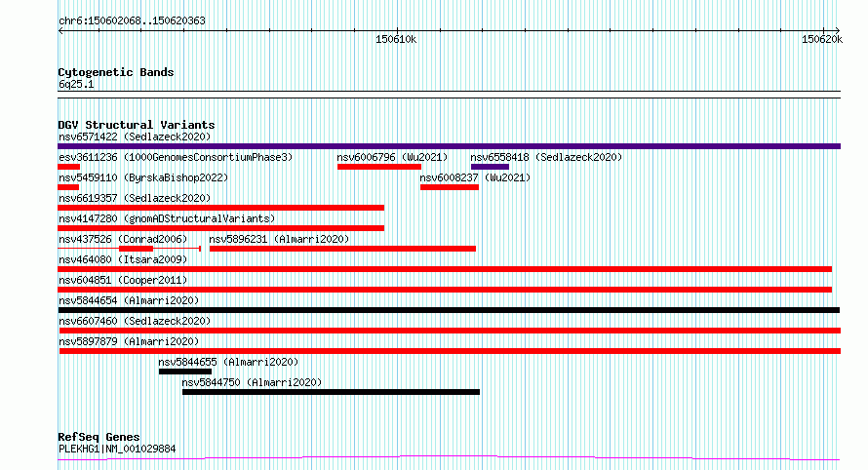Select label nsv5896231 (Almarri2020)
Screen dimensions: 868x470
click(x=279, y=239)
